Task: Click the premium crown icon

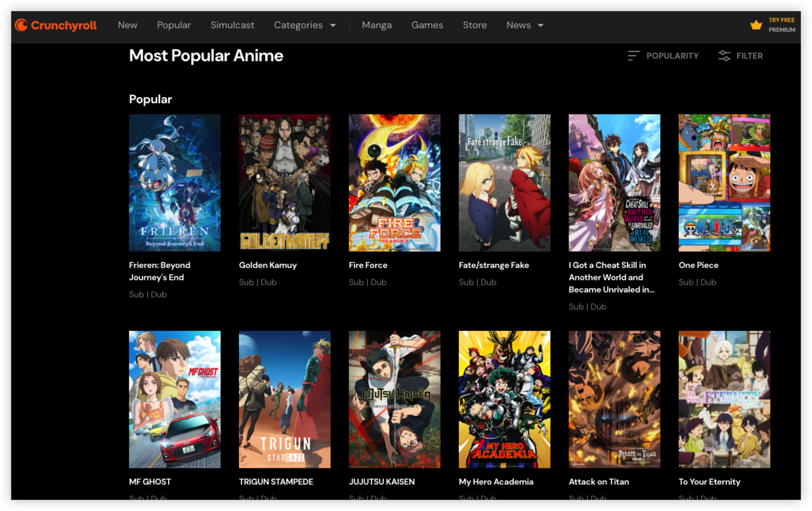Action: (x=756, y=25)
